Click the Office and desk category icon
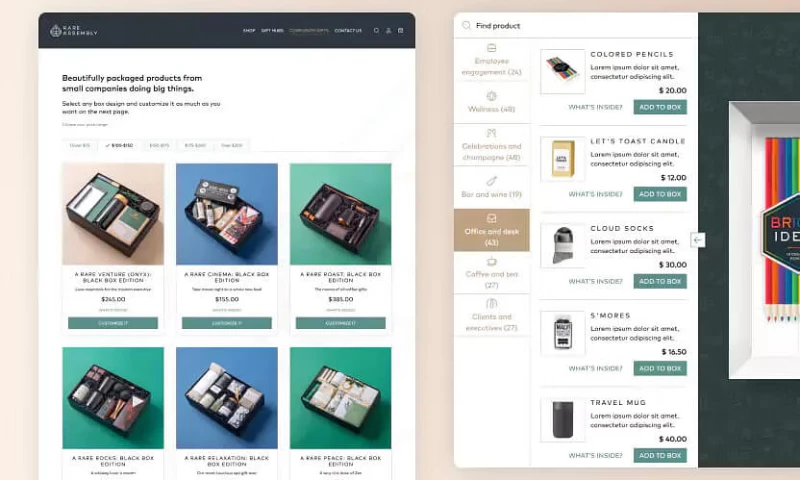The width and height of the screenshot is (800, 480). [x=491, y=218]
